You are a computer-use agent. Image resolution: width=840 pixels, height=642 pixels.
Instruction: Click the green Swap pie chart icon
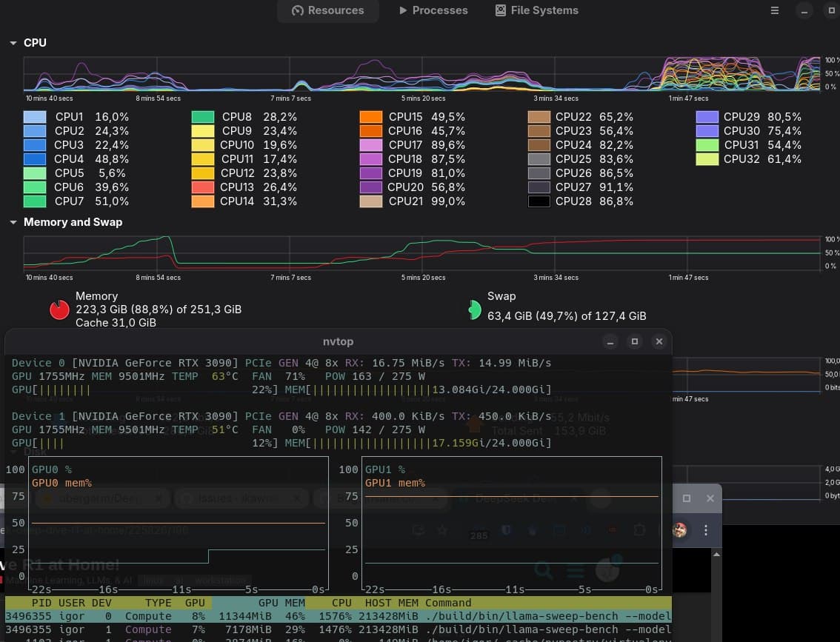click(x=475, y=310)
